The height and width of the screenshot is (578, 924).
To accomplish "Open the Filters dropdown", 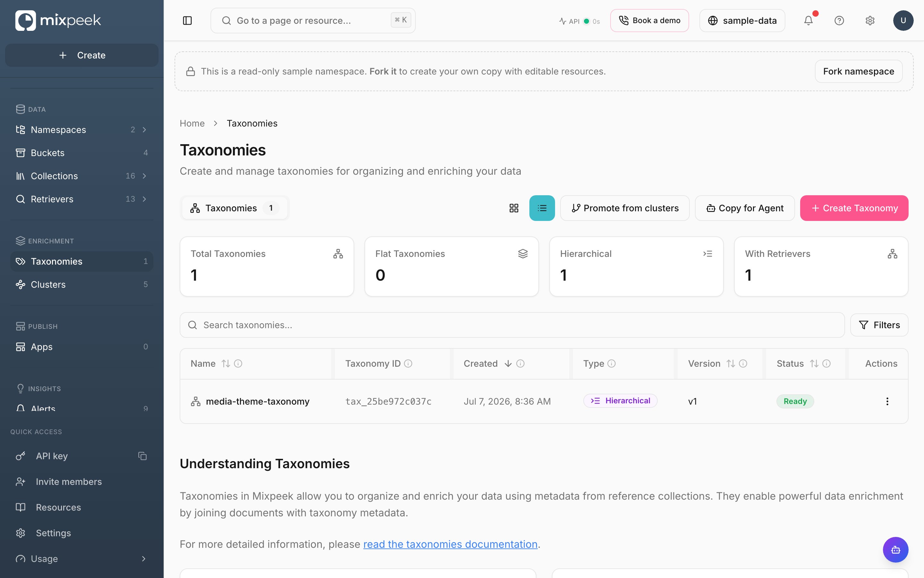I will click(x=879, y=325).
